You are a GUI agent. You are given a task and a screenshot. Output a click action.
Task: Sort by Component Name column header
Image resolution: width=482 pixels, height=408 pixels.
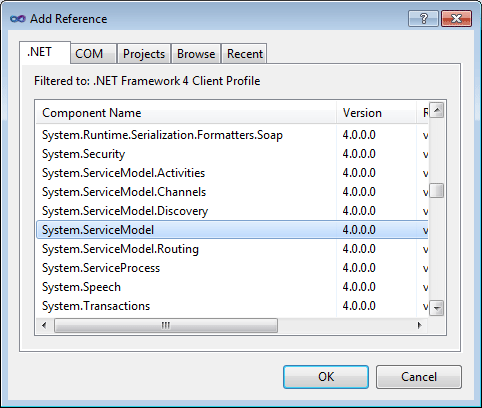pos(186,113)
